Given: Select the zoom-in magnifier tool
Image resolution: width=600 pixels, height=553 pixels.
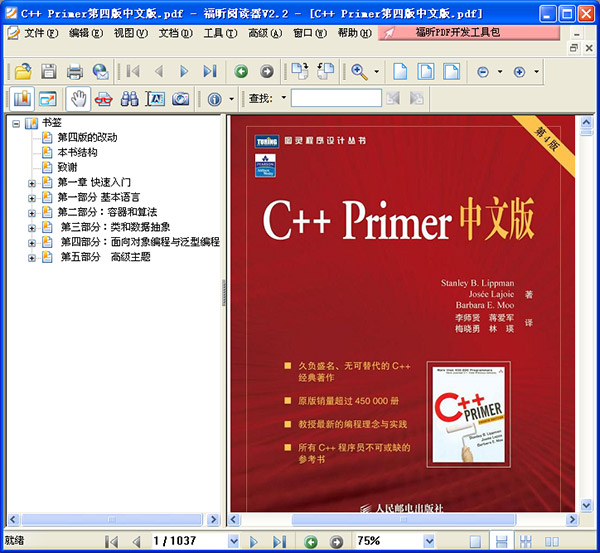Looking at the screenshot, I should (x=359, y=72).
